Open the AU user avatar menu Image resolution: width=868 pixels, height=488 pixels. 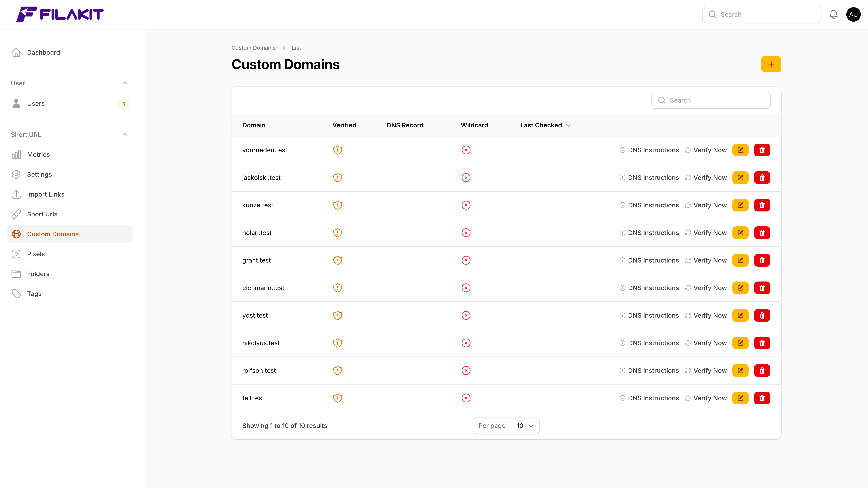point(853,14)
